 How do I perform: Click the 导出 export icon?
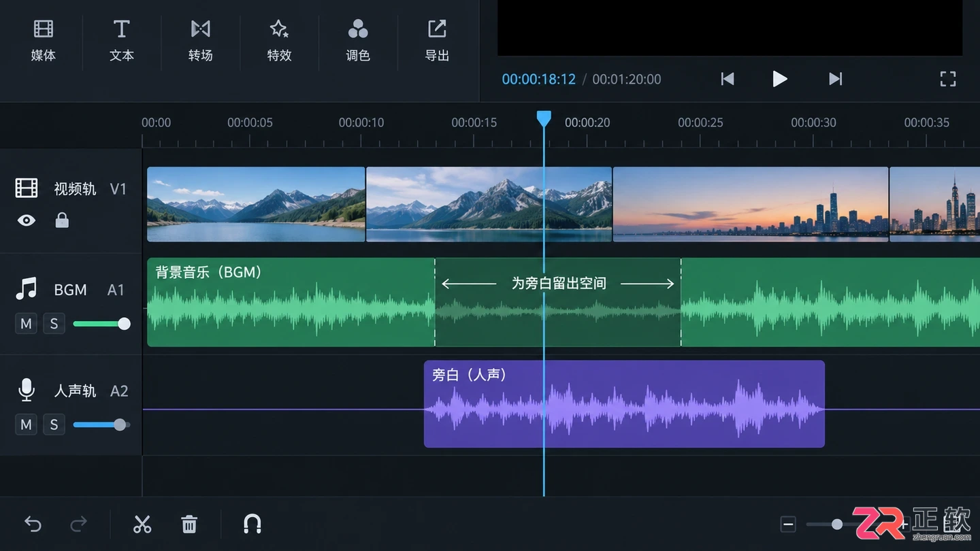[x=437, y=29]
